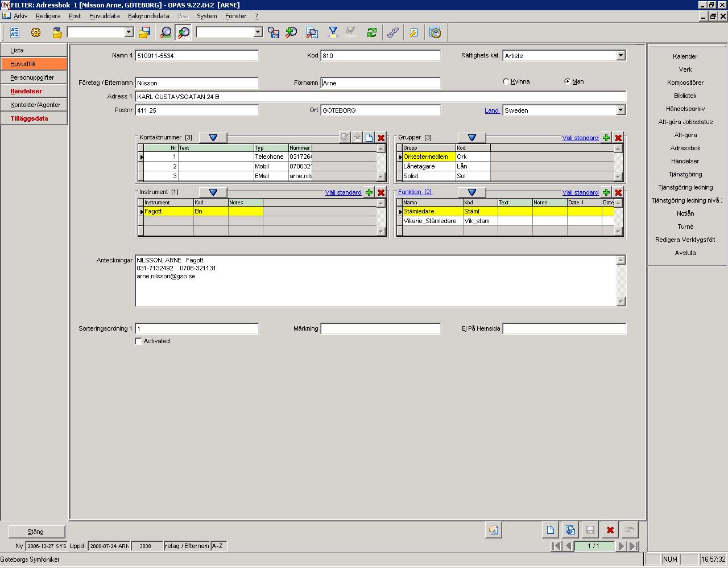Click Välj standard link in Funktion

[x=580, y=192]
